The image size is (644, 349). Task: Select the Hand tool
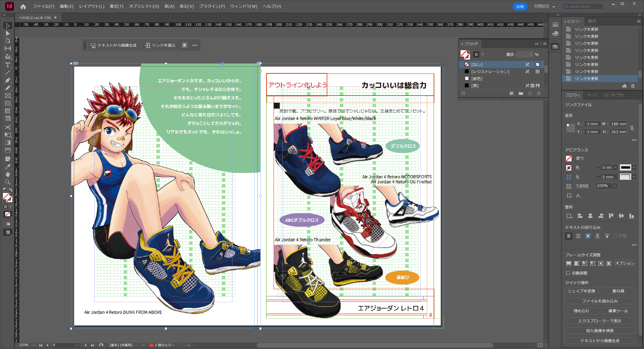tap(8, 174)
